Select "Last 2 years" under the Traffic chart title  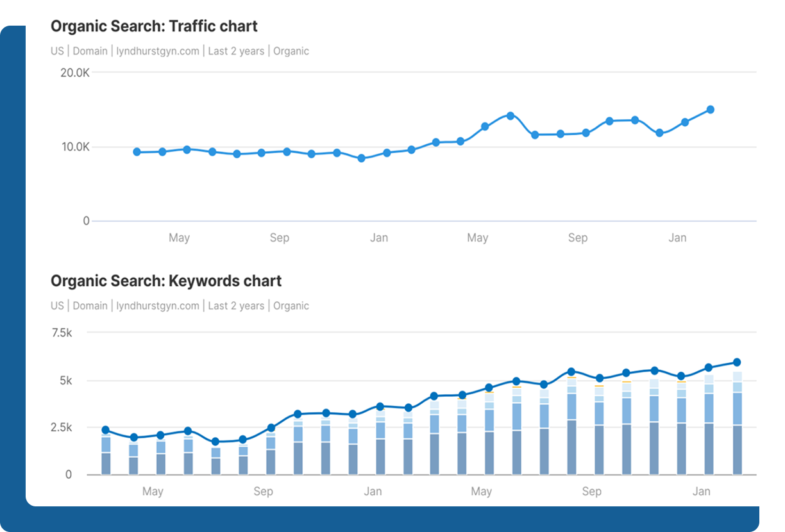(236, 51)
